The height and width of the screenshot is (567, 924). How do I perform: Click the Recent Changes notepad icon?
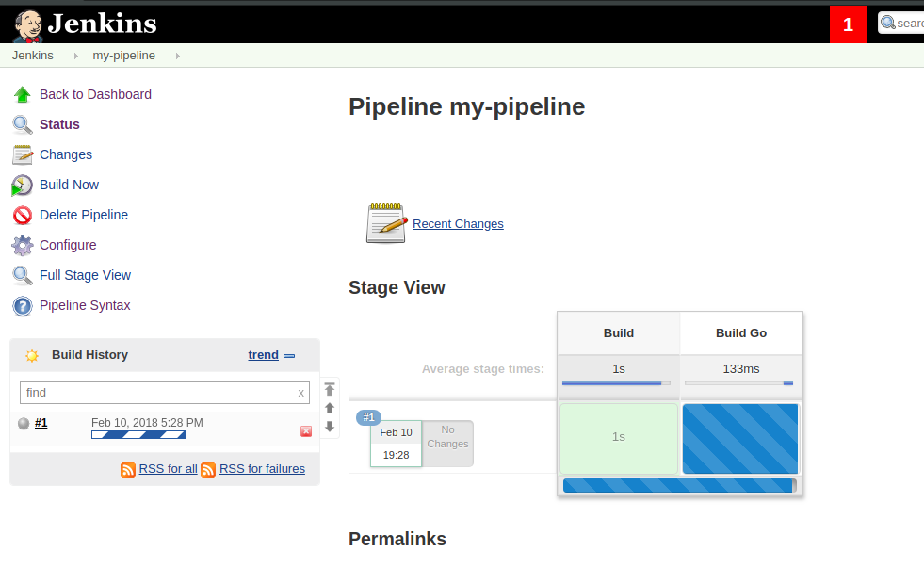(x=386, y=223)
